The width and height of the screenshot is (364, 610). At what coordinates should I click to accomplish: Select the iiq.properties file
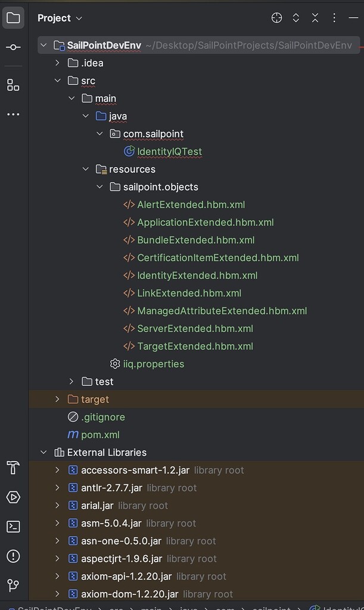(153, 363)
